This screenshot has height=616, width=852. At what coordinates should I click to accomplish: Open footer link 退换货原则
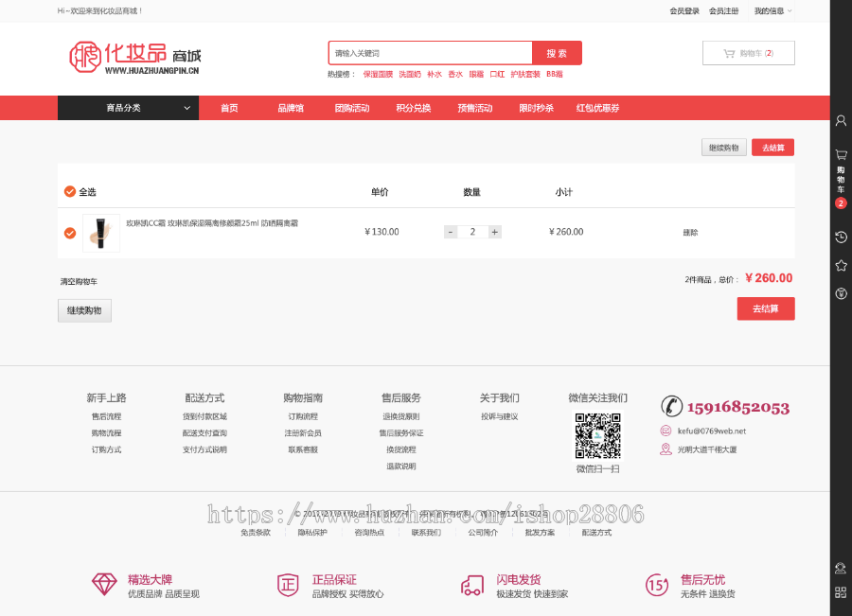[x=401, y=416]
